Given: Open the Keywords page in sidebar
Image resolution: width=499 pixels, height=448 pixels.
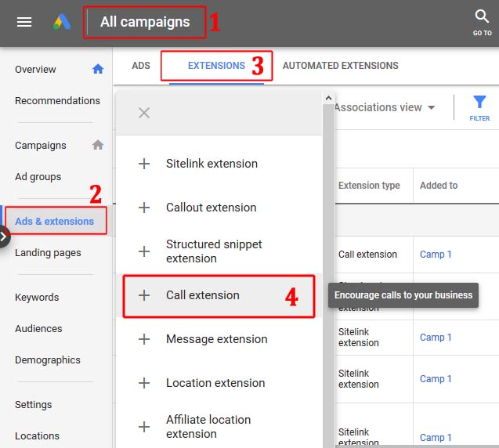Looking at the screenshot, I should [x=37, y=297].
